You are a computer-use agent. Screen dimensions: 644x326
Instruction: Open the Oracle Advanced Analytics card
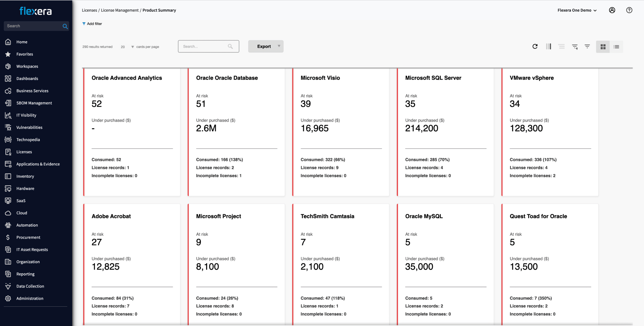tap(127, 78)
